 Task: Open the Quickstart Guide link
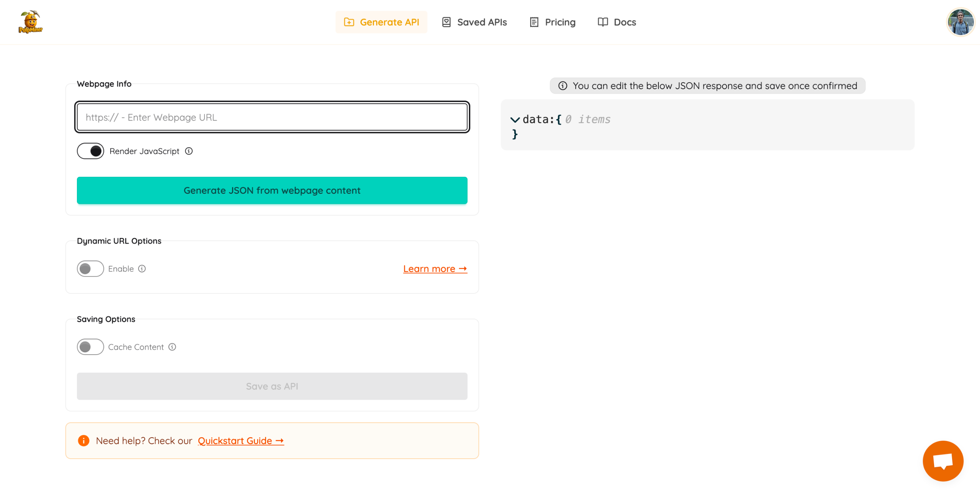click(240, 440)
